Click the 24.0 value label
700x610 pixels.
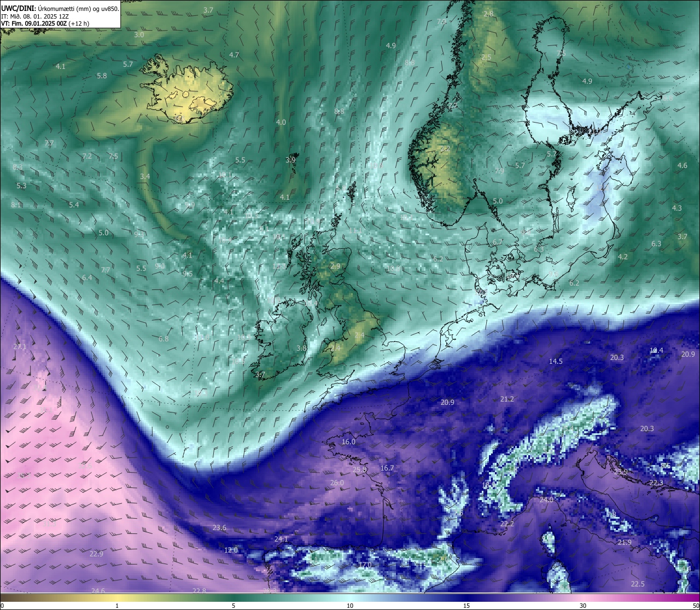[546, 499]
